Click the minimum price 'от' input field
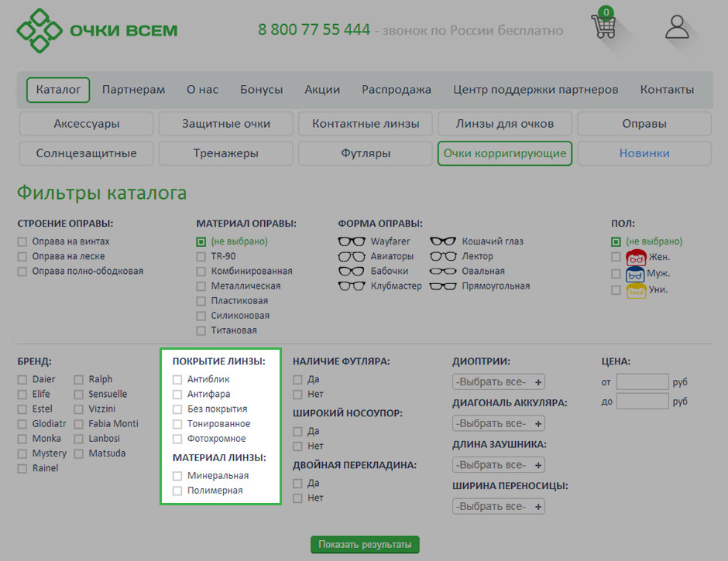 642,382
